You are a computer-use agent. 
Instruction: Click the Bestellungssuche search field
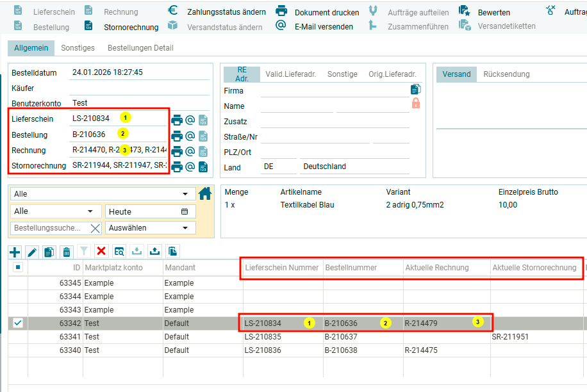49,228
